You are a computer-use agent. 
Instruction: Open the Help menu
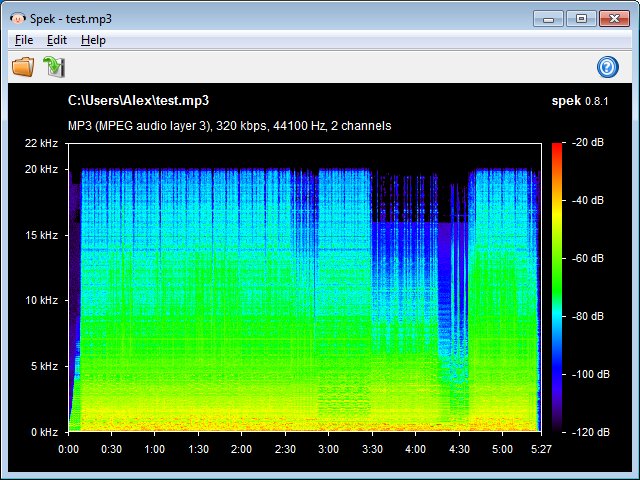(93, 40)
